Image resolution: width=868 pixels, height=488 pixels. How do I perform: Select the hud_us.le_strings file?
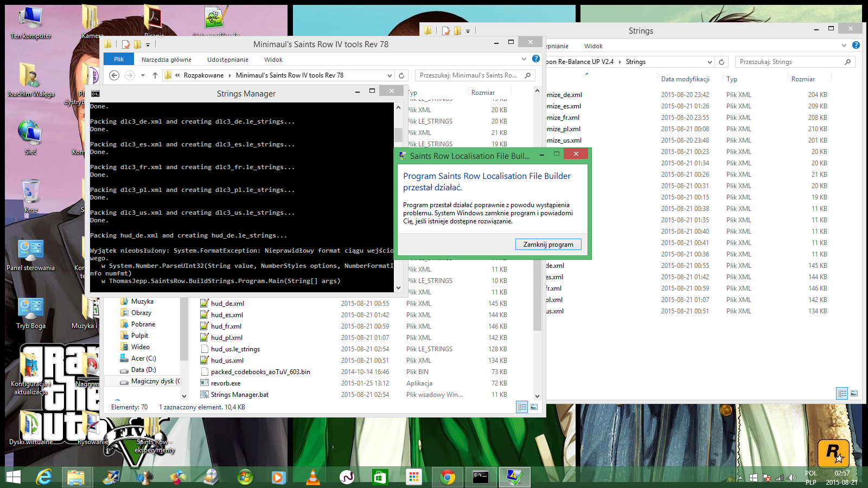coord(235,349)
